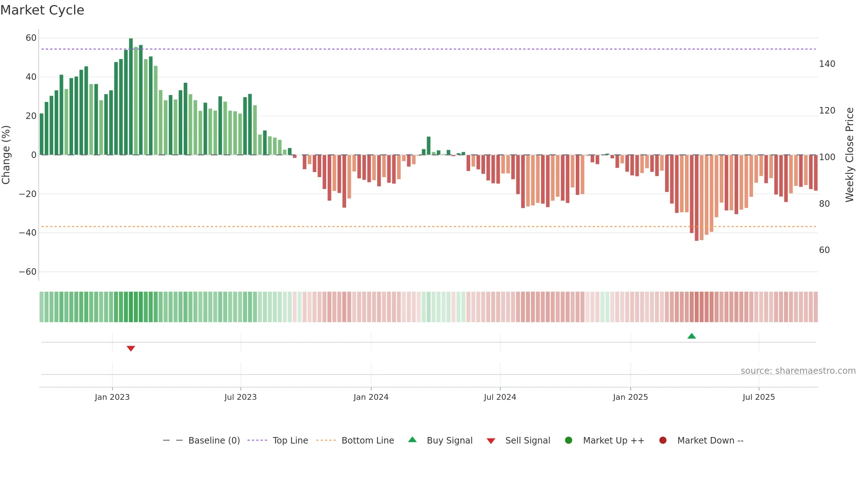The width and height of the screenshot is (868, 488).
Task: Click the '−60' tick on the Change axis
Action: pos(28,272)
